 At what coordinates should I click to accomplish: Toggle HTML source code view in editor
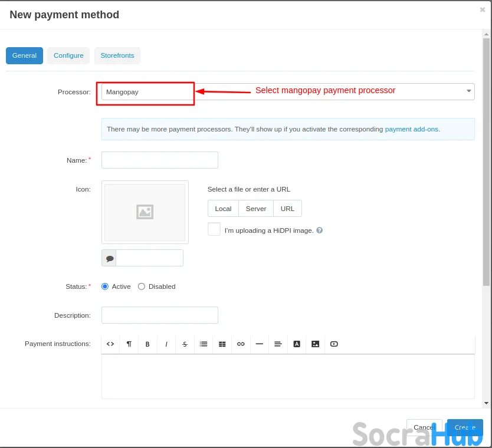(110, 344)
